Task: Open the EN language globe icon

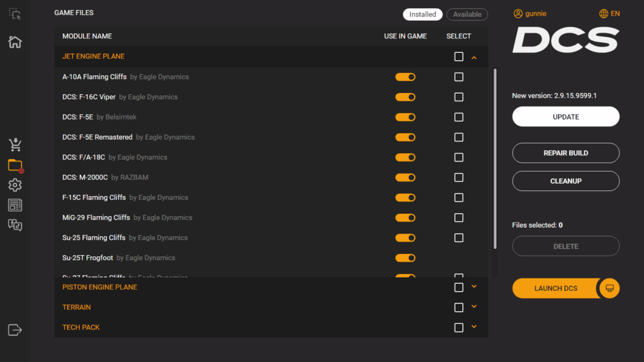Action: (603, 14)
